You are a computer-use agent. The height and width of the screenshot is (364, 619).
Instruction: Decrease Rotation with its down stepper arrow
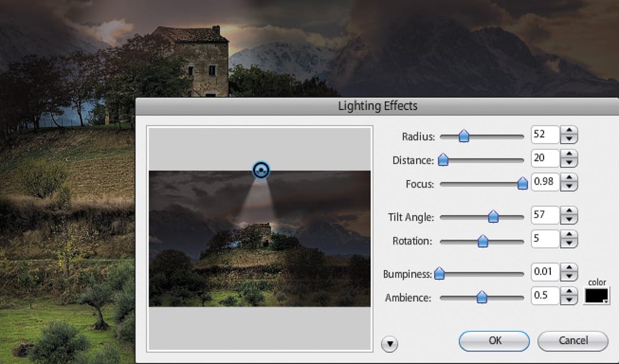[569, 243]
